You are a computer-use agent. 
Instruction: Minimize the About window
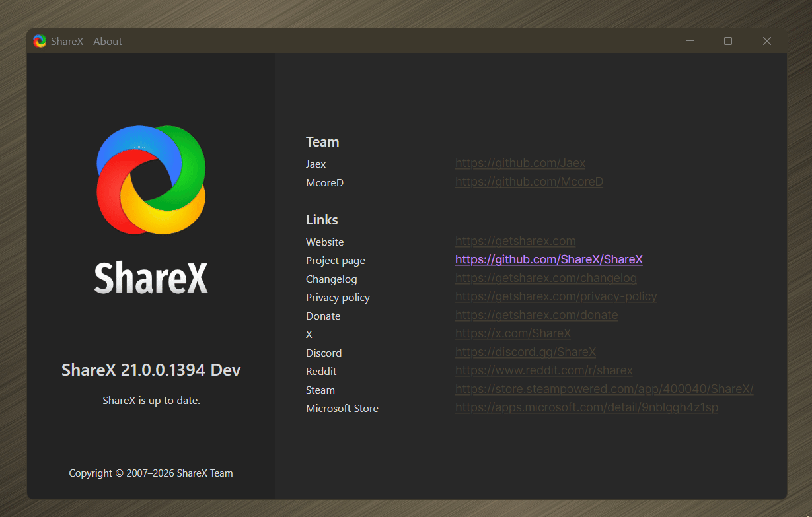click(x=690, y=41)
